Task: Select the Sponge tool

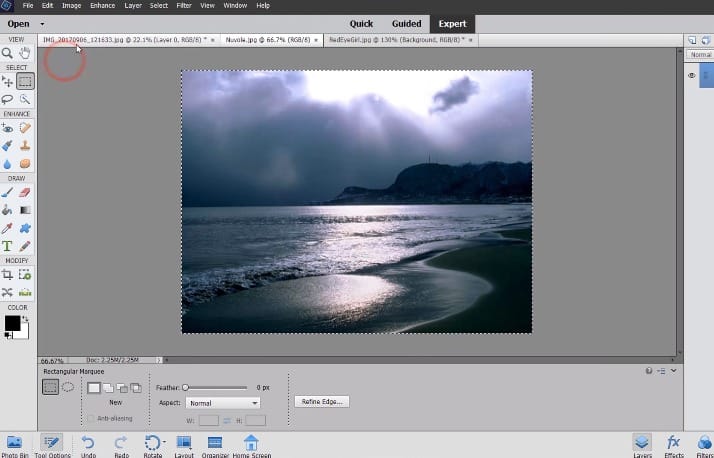Action: 25,163
